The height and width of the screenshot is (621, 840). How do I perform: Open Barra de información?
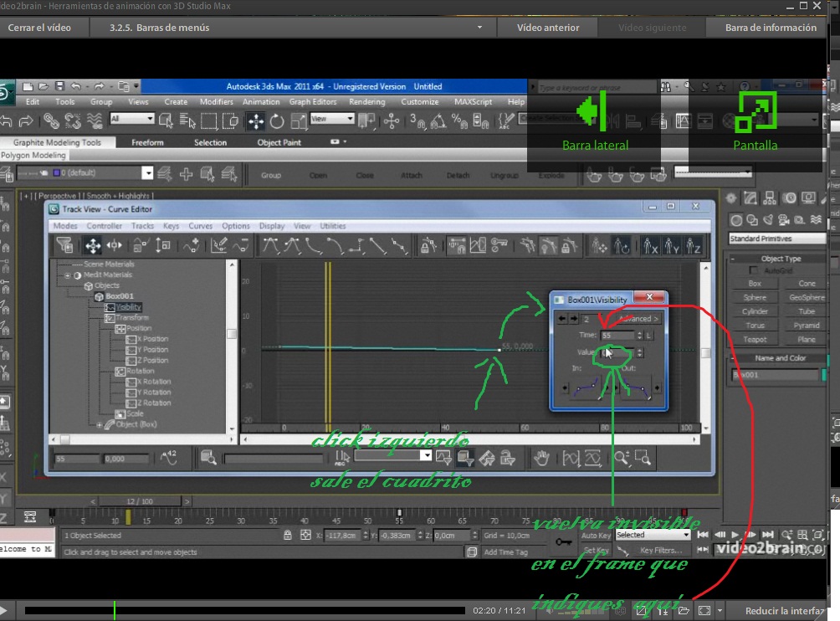point(771,28)
